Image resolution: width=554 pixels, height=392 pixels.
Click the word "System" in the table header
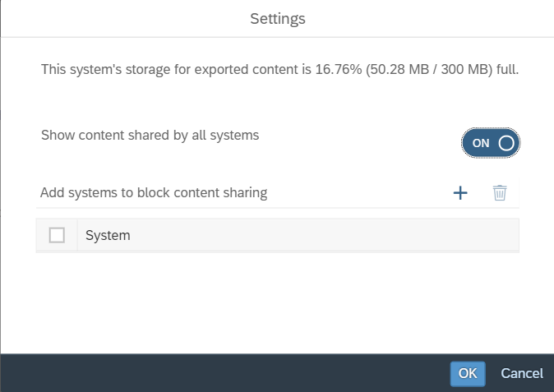[x=108, y=236]
